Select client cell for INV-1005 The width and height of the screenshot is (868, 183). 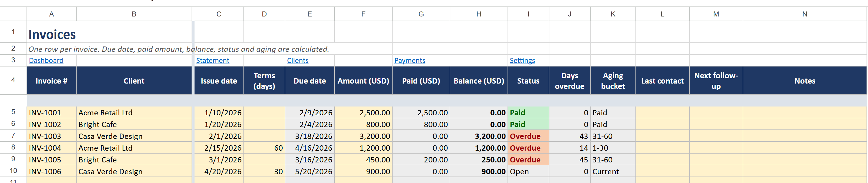coord(134,160)
